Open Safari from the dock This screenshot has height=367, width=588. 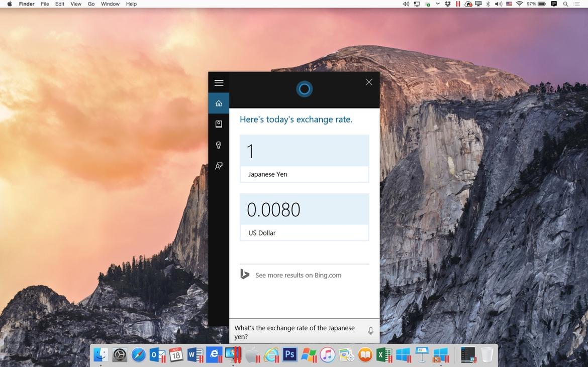coord(138,354)
